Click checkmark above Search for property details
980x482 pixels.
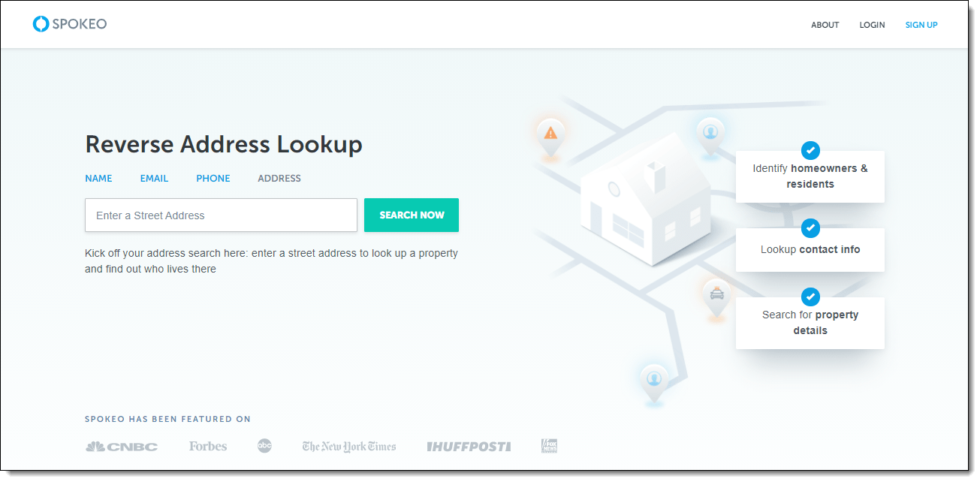pos(810,297)
